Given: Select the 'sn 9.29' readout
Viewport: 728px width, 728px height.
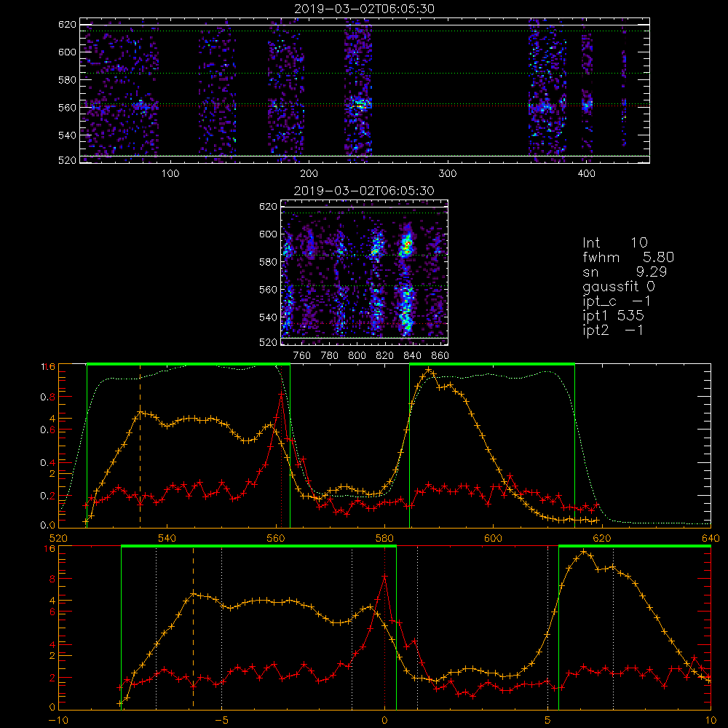Looking at the screenshot, I should click(625, 272).
